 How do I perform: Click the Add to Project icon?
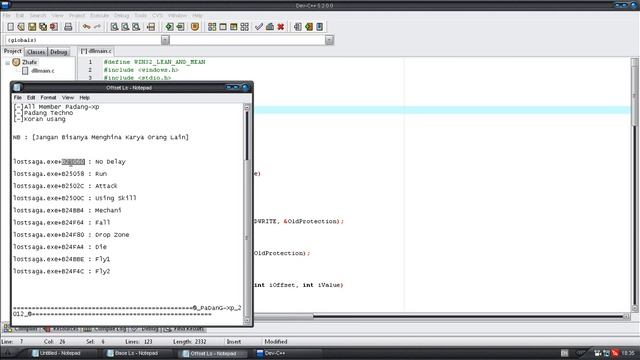tap(169, 27)
